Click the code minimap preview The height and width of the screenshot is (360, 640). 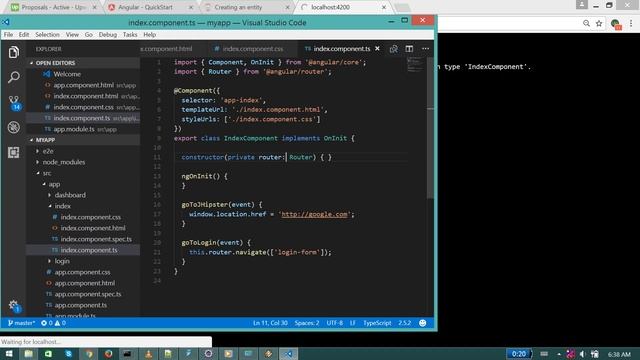click(x=416, y=65)
